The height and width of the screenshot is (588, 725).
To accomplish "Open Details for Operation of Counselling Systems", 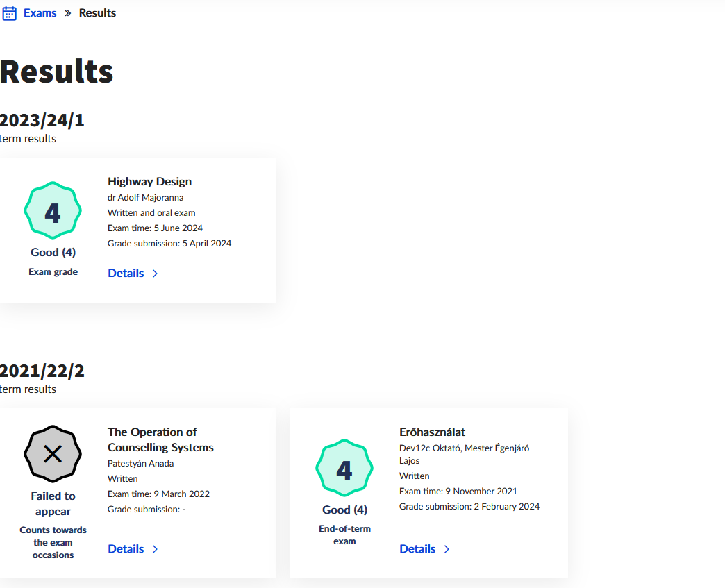I will click(x=126, y=549).
